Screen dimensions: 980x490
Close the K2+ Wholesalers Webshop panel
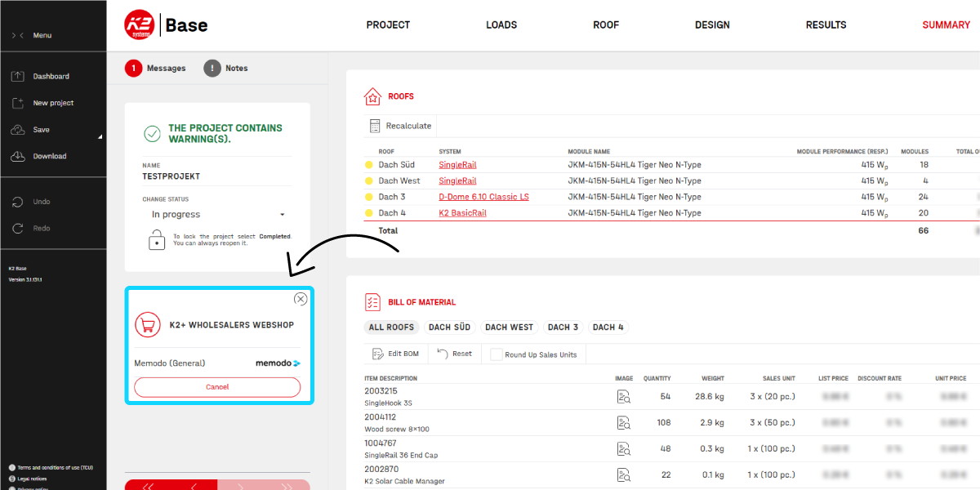(x=301, y=299)
